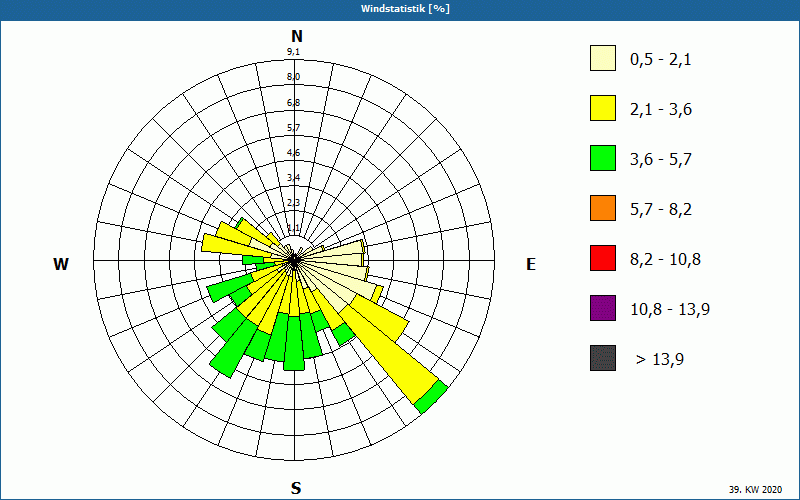
Task: Click the dark gray > 13,9 legend swatch
Action: pyautogui.click(x=603, y=358)
